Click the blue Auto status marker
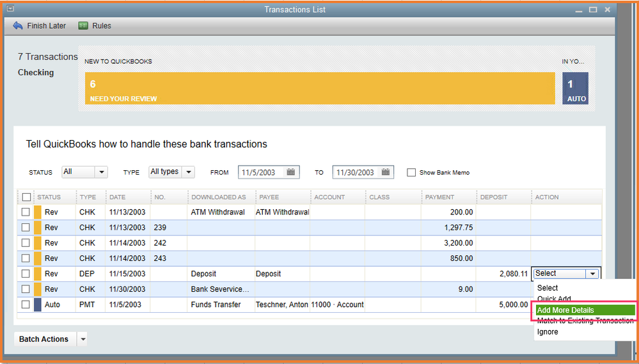The width and height of the screenshot is (639, 364). click(x=38, y=305)
